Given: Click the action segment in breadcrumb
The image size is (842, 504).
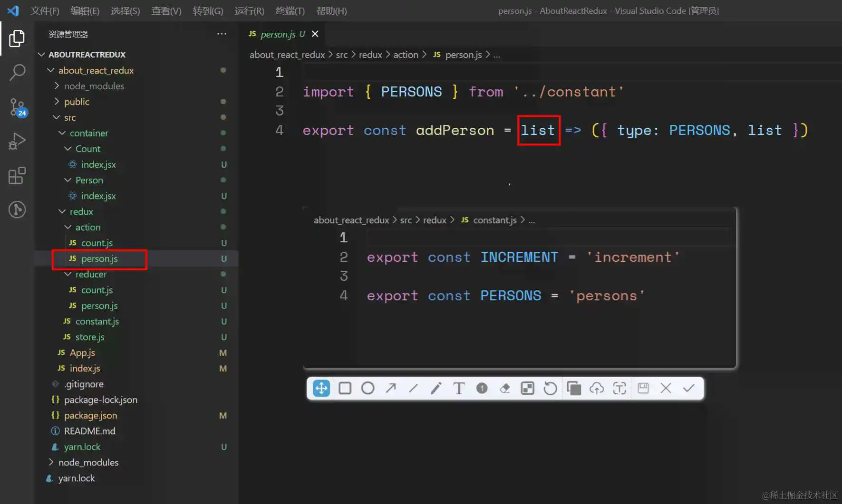Looking at the screenshot, I should point(406,55).
